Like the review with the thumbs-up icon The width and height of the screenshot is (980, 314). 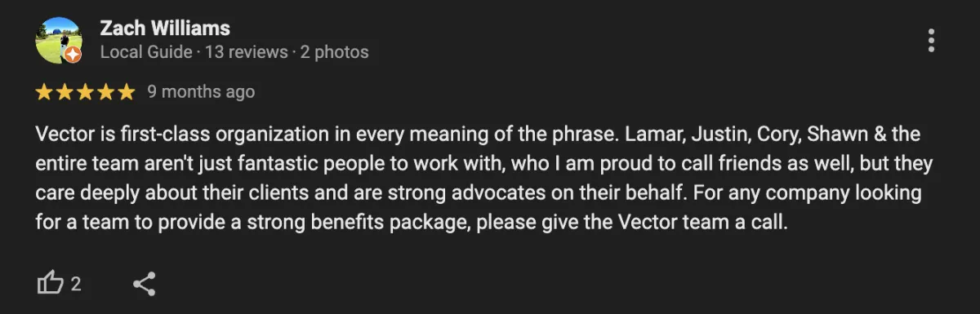[x=50, y=284]
